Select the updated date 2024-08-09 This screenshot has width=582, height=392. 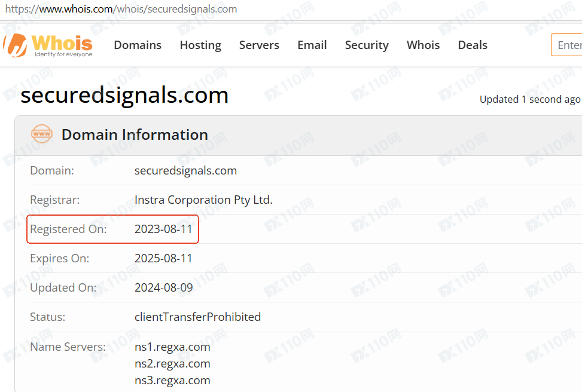click(164, 288)
